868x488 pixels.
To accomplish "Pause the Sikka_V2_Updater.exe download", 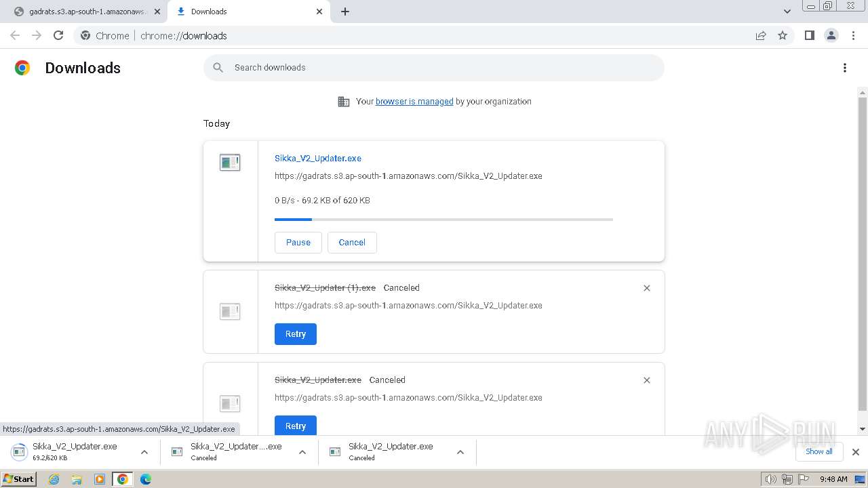I will click(298, 243).
